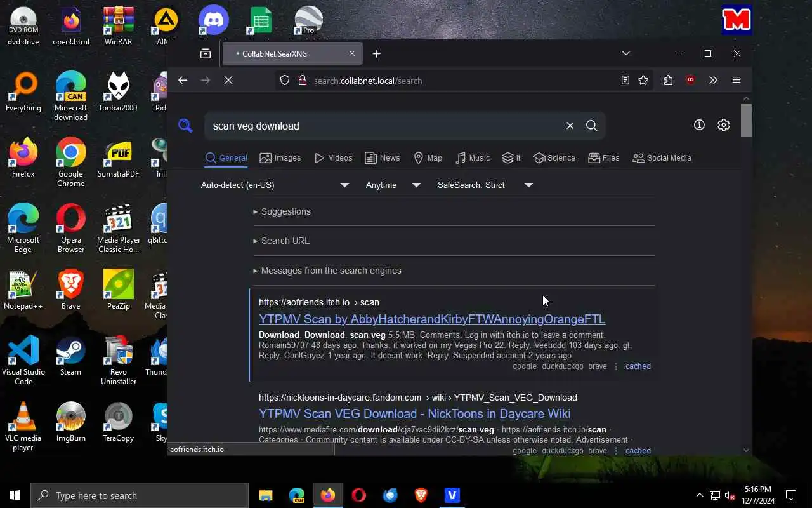
Task: Open the Firefox application hamburger menu
Action: (737, 80)
